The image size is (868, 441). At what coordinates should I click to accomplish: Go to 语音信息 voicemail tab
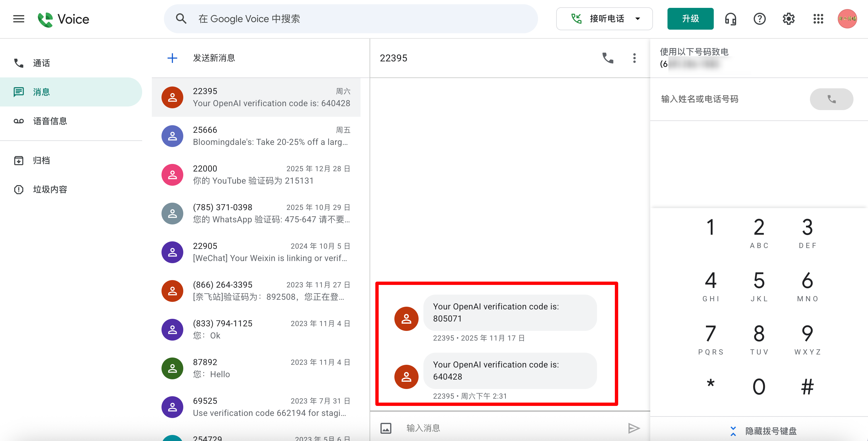[x=50, y=121]
